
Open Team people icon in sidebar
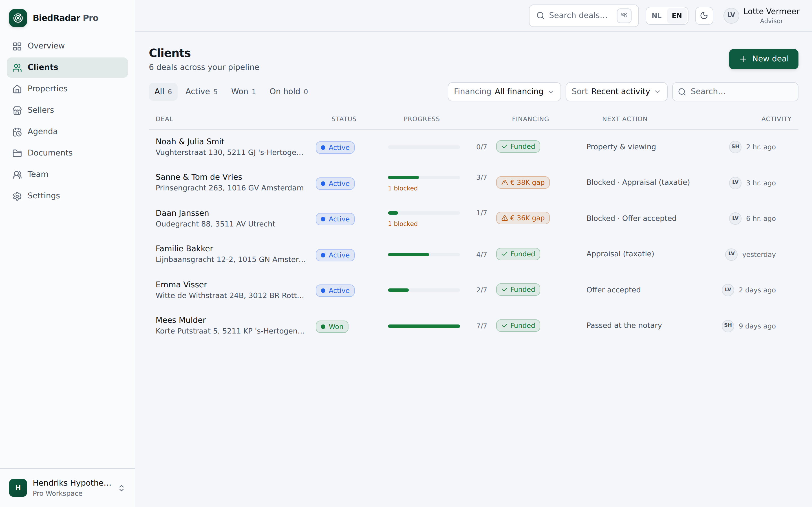[x=17, y=175]
